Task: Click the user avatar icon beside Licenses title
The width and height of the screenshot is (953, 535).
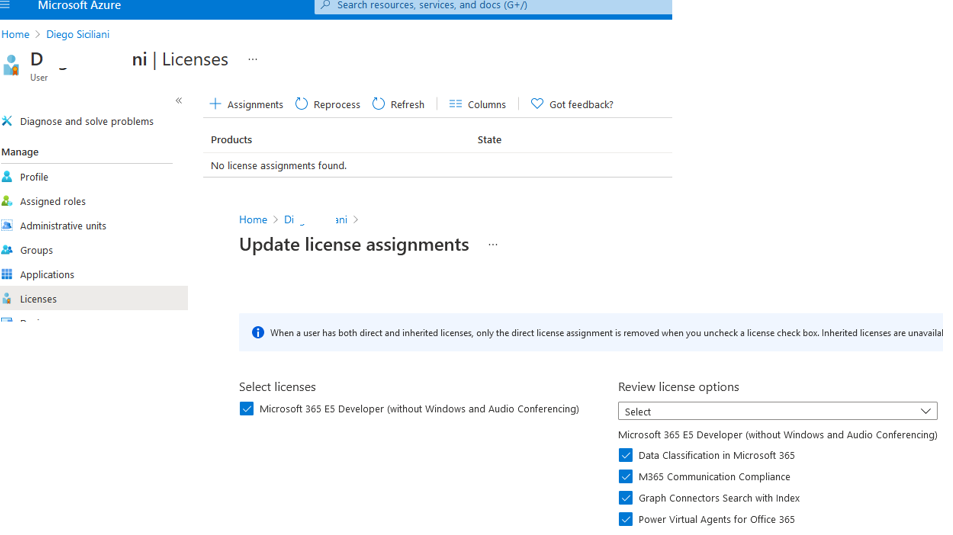Action: pyautogui.click(x=11, y=64)
